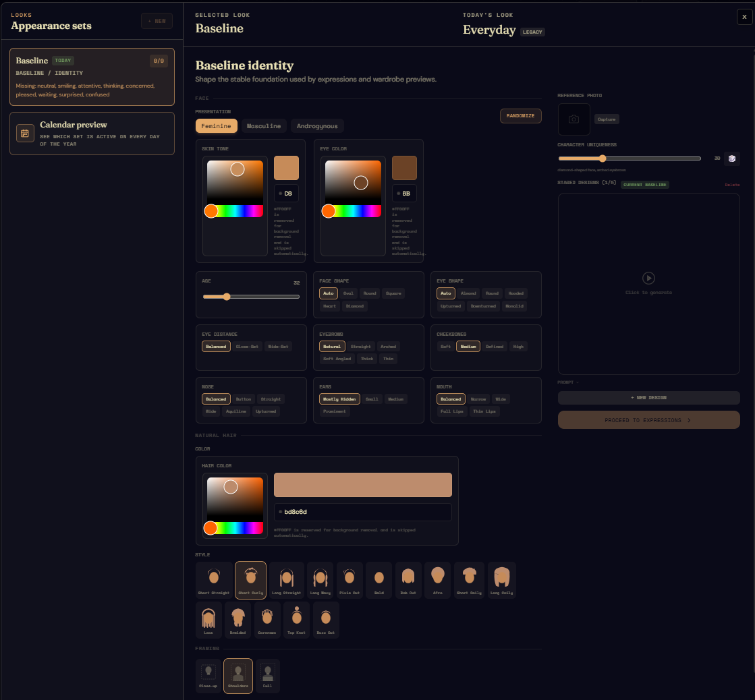
Task: Set presentation to Feminine
Action: pos(216,126)
